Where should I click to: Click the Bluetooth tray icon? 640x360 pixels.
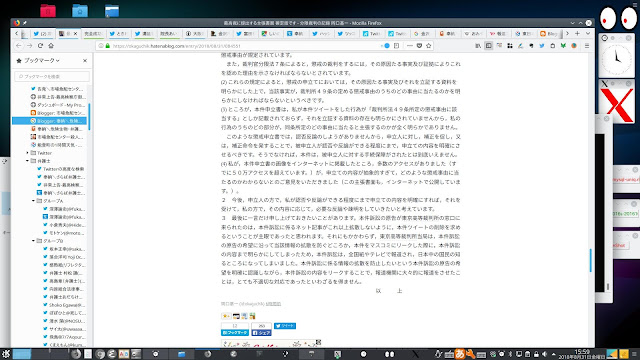pos(510,354)
